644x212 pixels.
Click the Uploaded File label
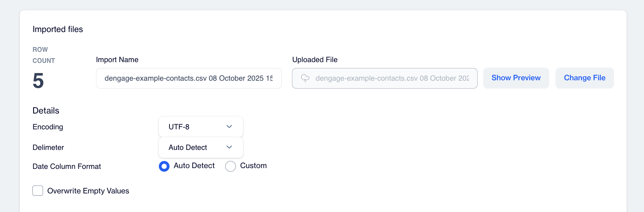click(315, 60)
